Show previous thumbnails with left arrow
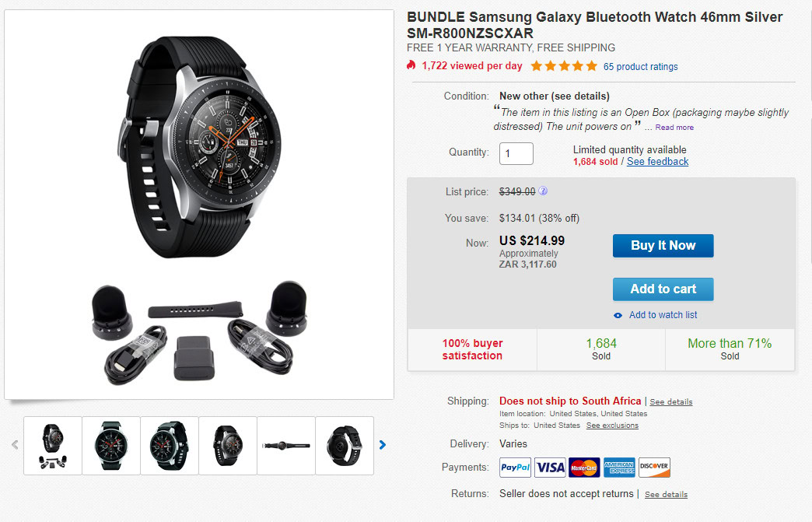The height and width of the screenshot is (522, 812). coord(15,445)
